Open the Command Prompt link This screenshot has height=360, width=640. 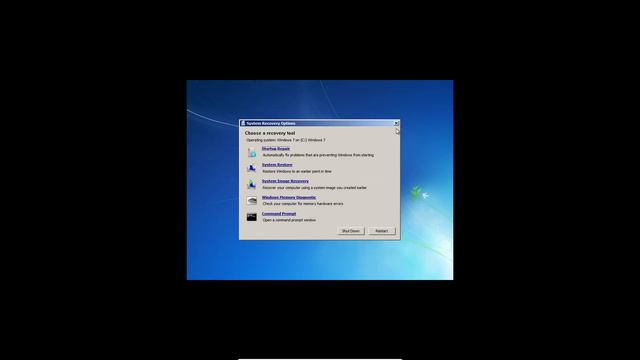coord(279,214)
